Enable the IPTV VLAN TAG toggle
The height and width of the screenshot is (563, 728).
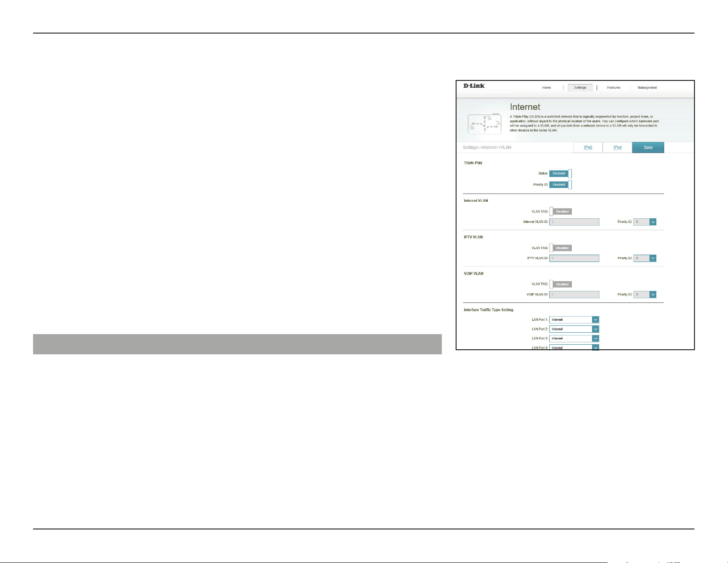pyautogui.click(x=560, y=248)
